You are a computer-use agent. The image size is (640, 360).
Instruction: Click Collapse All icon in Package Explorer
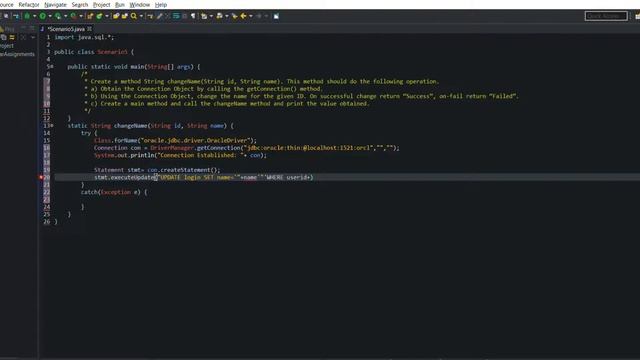pos(4,37)
